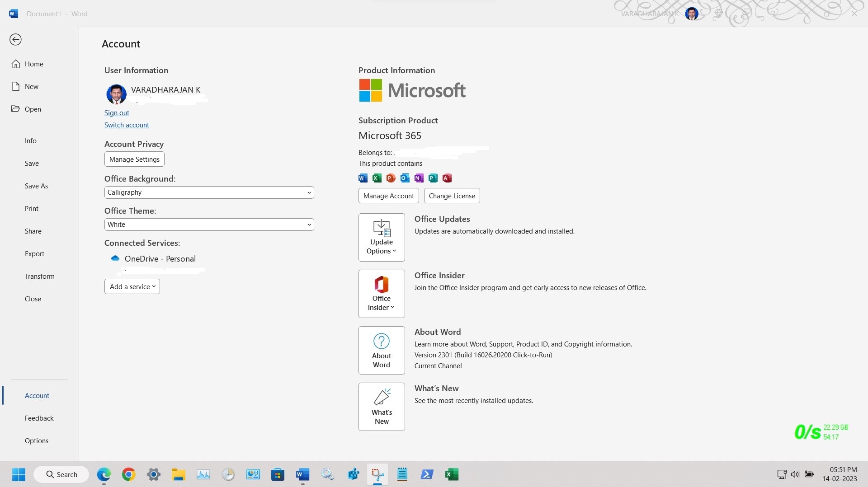Expand the Add a service menu
This screenshot has width=868, height=487.
132,287
